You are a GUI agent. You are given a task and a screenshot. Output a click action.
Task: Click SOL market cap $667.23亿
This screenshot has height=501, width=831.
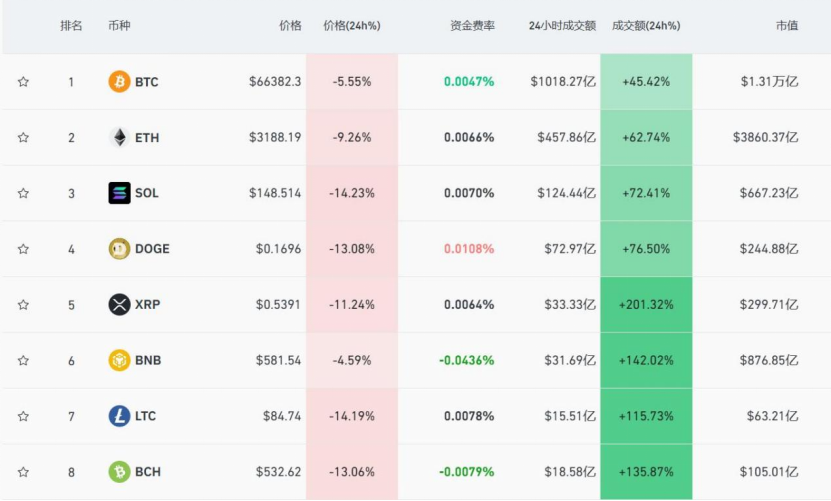click(x=769, y=193)
